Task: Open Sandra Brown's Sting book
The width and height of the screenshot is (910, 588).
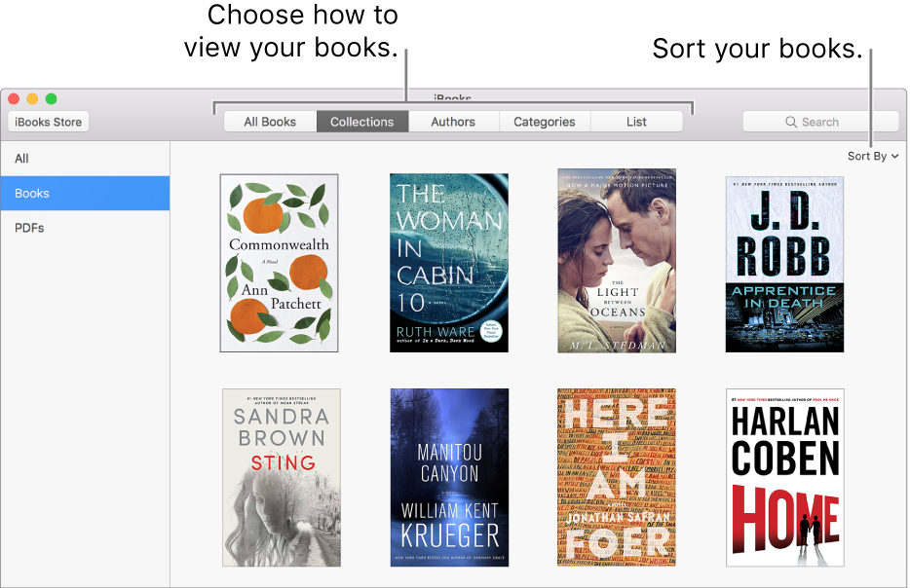Action: pos(282,478)
